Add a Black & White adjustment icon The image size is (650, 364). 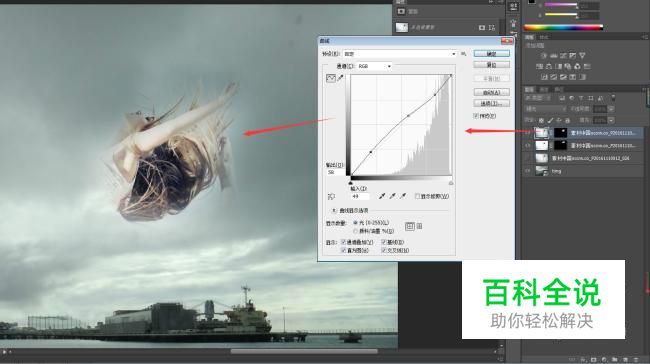(558, 66)
